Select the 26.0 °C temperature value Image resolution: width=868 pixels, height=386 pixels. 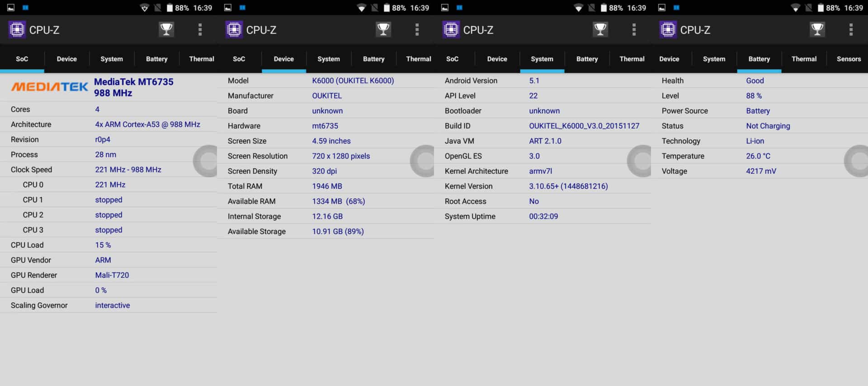pos(758,156)
